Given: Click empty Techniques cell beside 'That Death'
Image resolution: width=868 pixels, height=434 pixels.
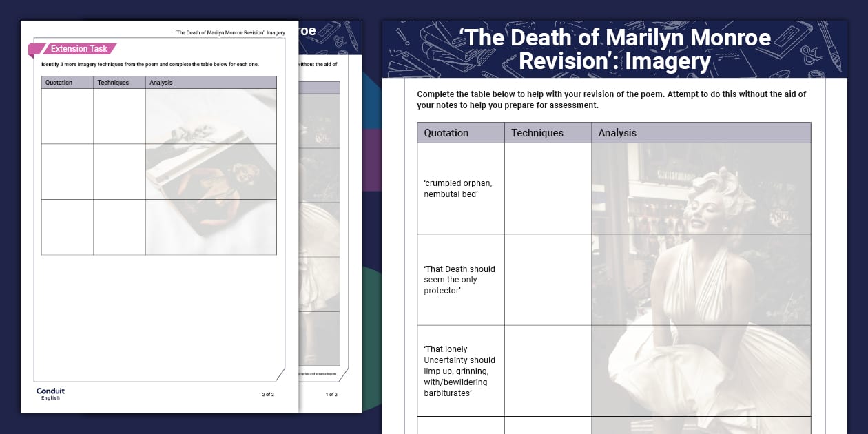Looking at the screenshot, I should click(548, 280).
